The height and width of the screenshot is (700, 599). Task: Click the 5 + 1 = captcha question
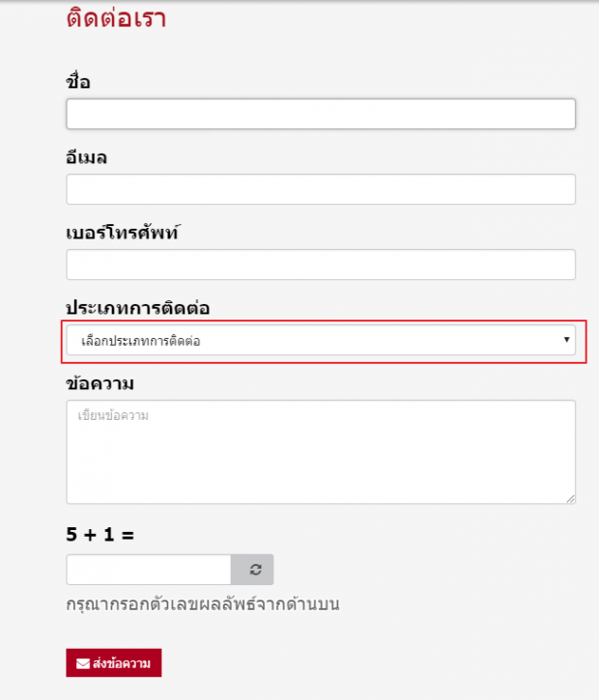[100, 534]
